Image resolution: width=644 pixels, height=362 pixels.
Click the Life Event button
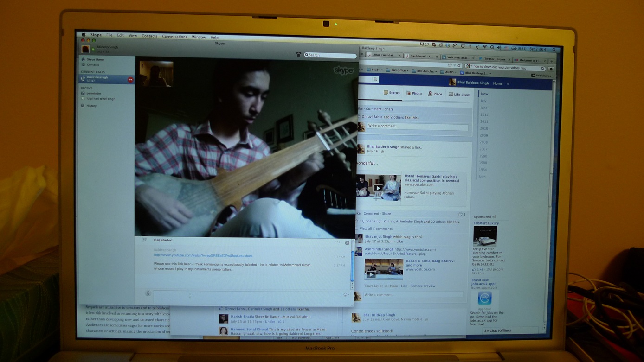coord(459,95)
